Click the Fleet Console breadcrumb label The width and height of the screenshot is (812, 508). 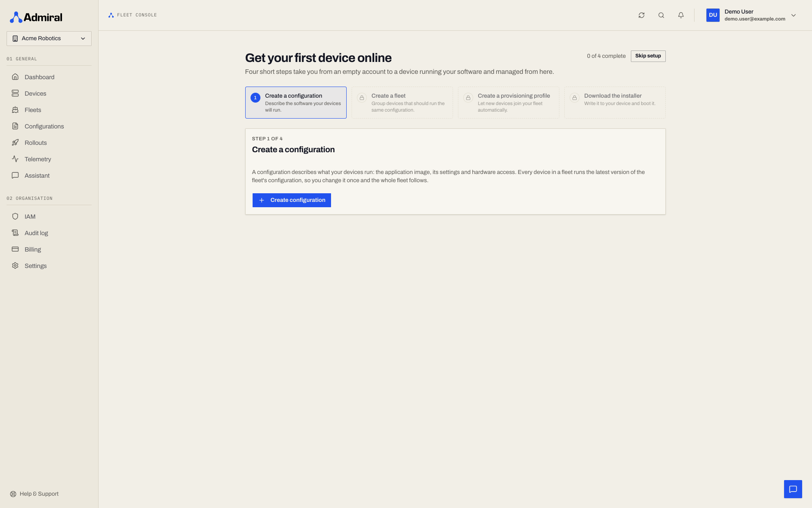137,15
